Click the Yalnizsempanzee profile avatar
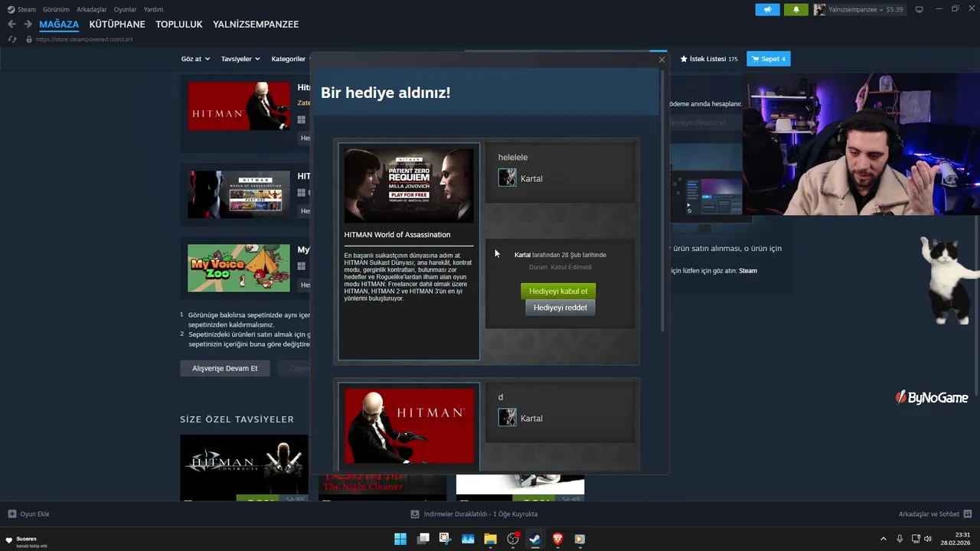 [819, 9]
